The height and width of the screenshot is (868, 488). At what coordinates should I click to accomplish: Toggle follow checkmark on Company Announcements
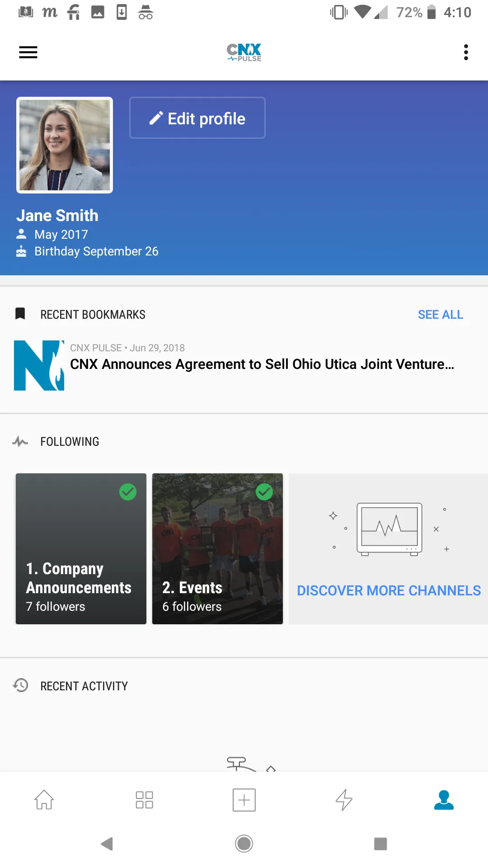point(128,492)
